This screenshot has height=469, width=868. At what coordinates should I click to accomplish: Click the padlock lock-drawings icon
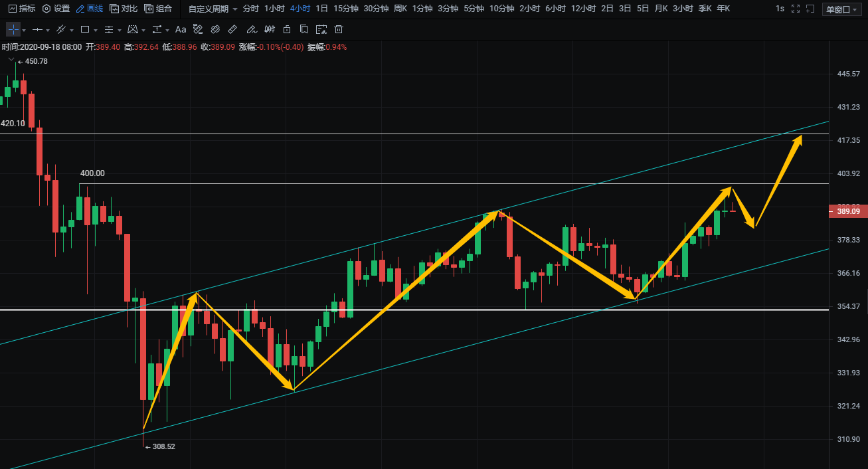coord(287,30)
